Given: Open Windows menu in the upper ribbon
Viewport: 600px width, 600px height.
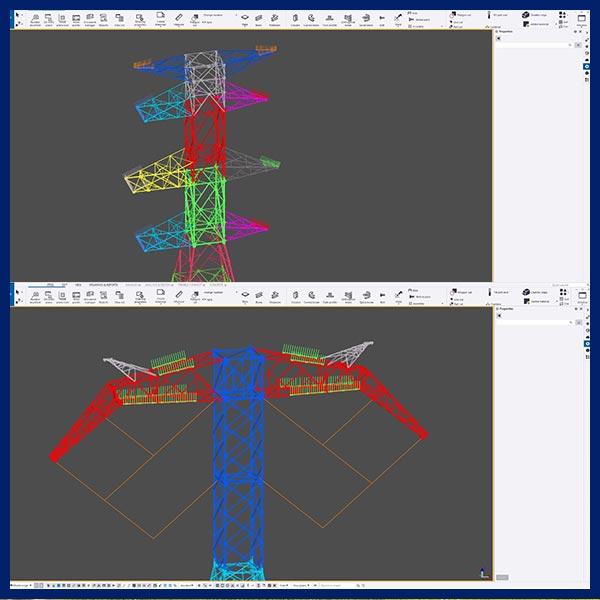Looking at the screenshot, I should point(581,18).
